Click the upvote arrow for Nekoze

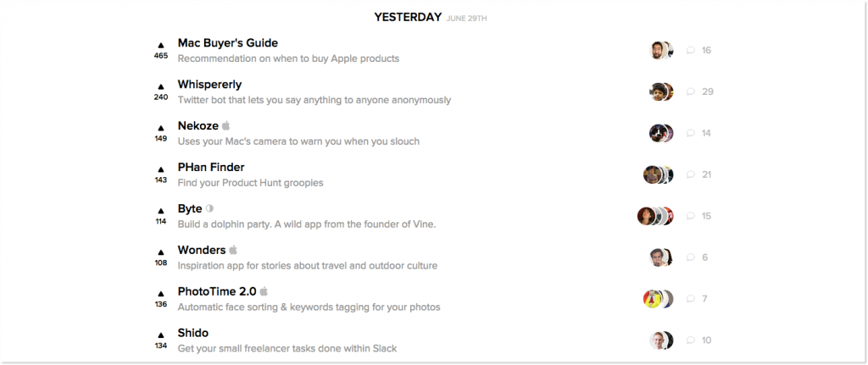coord(161,129)
